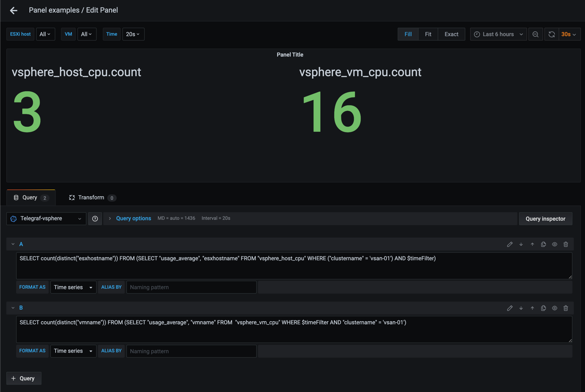585x392 pixels.
Task: Click the back arrow to exit Edit Panel
Action: [13, 10]
